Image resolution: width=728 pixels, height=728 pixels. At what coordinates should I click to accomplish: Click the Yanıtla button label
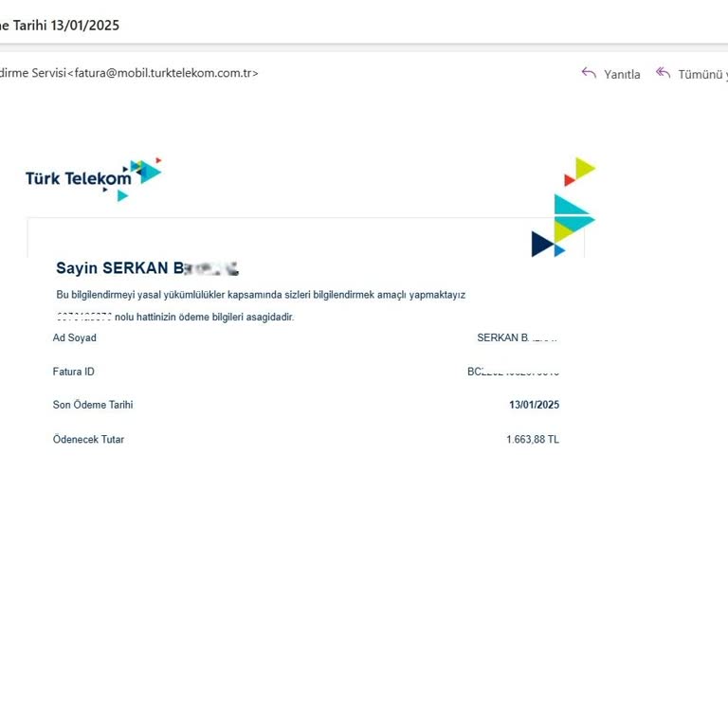coord(622,74)
